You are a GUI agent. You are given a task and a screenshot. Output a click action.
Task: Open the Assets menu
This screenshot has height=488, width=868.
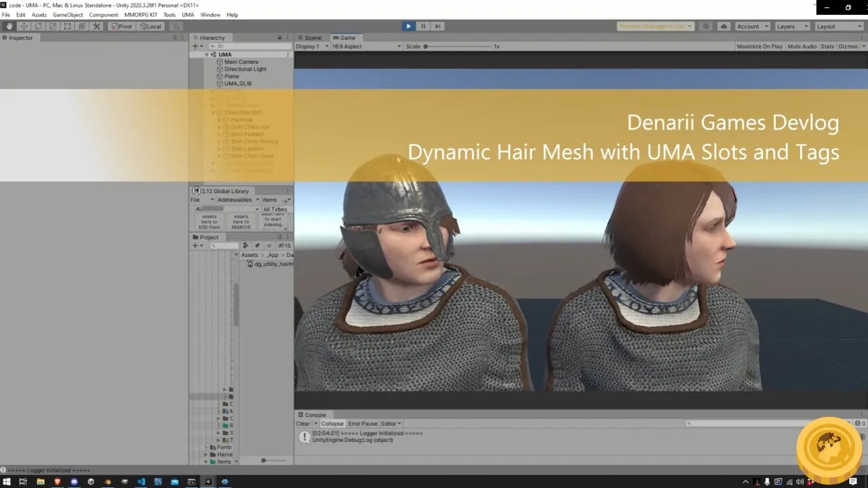tap(39, 15)
